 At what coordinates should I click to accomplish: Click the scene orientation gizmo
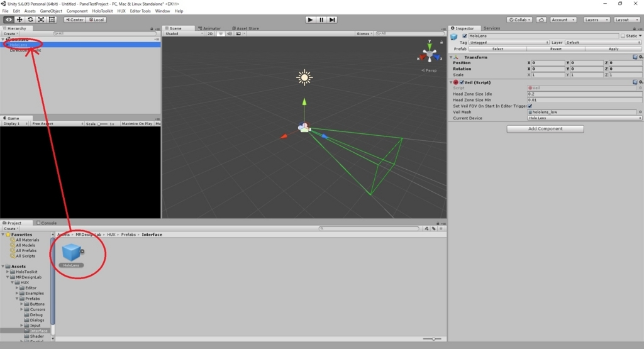click(430, 53)
